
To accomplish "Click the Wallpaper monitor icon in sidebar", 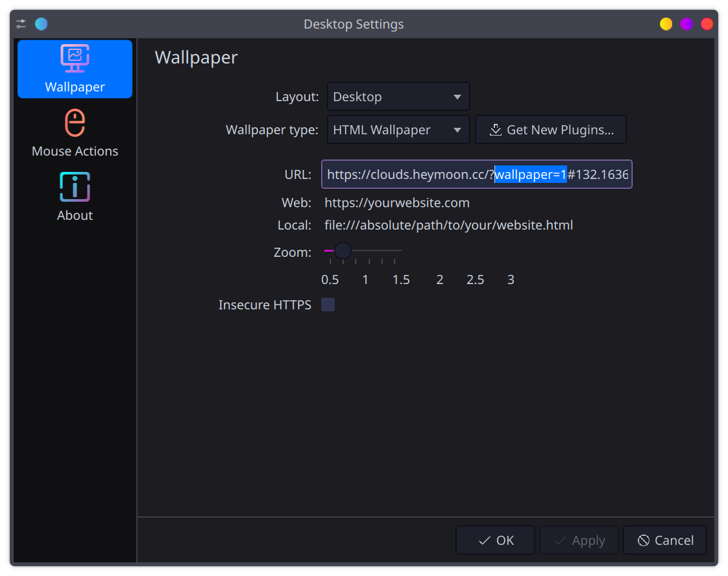I will pos(75,58).
